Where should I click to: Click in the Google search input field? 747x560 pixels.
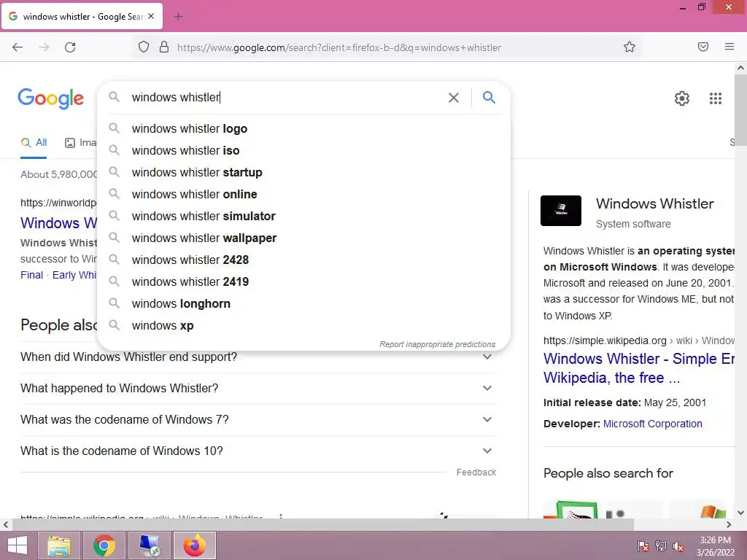[286, 98]
